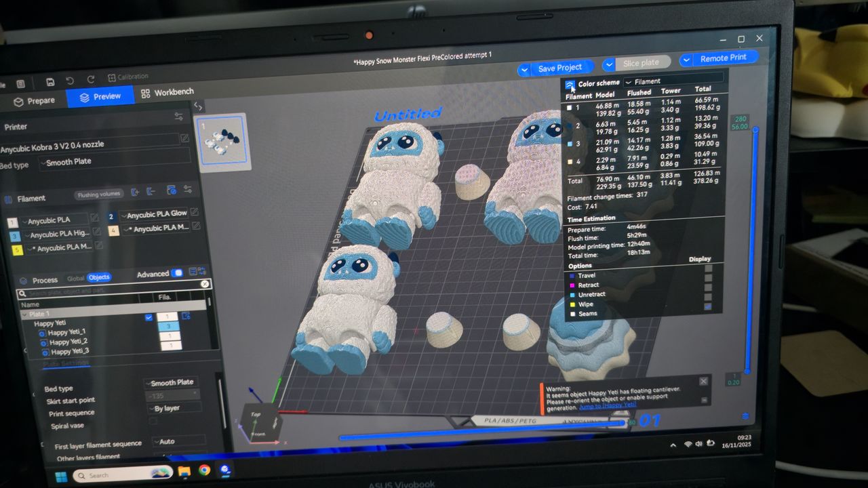Viewport: 868px width, 488px height.
Task: Toggle the Seams display checkbox
Action: pyautogui.click(x=708, y=307)
